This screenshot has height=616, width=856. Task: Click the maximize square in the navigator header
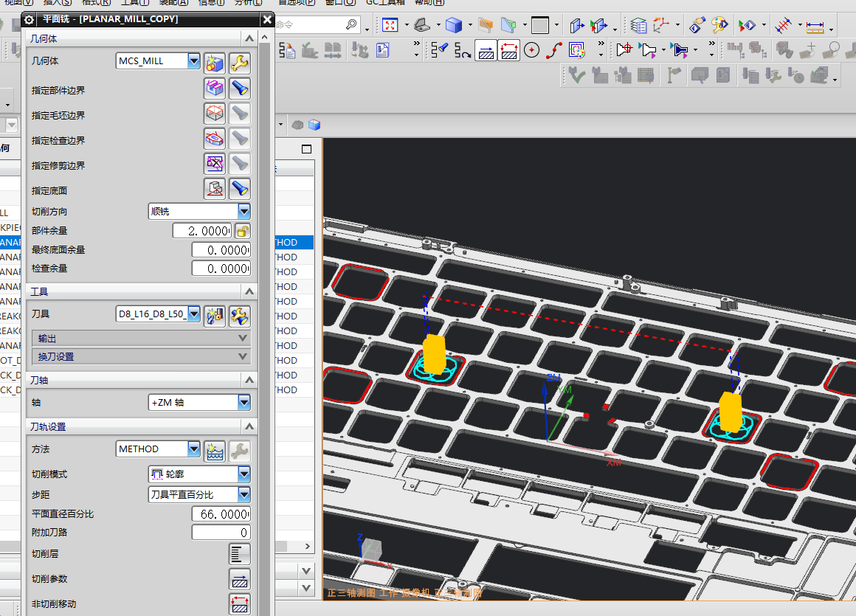point(307,149)
